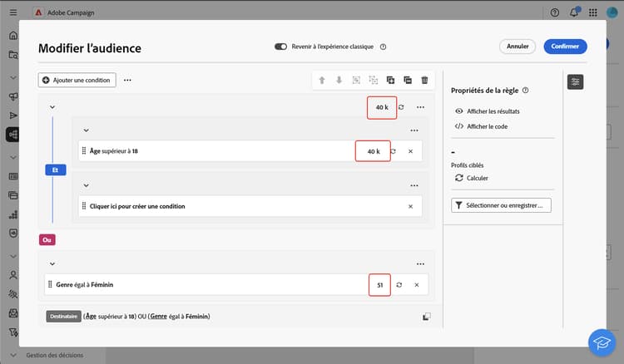Click the Annuler button

click(x=518, y=47)
